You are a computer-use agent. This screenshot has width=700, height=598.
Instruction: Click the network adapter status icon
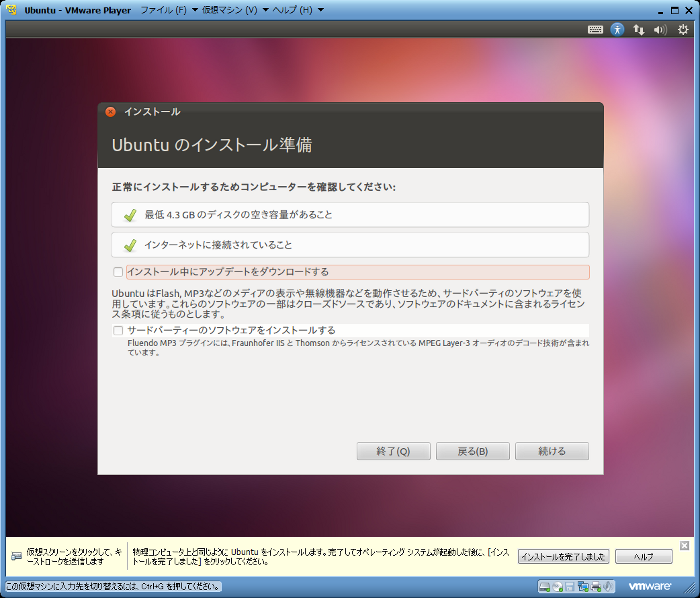click(x=583, y=586)
